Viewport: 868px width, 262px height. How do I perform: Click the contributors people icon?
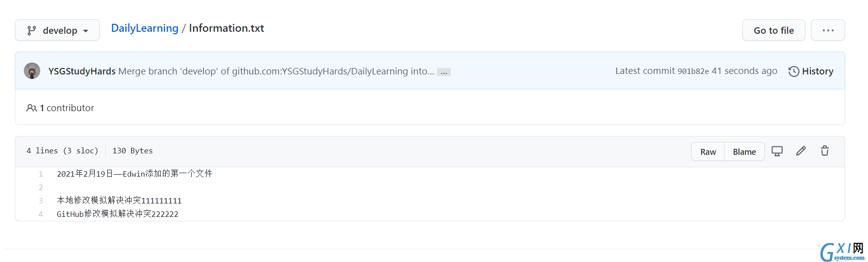[x=31, y=108]
